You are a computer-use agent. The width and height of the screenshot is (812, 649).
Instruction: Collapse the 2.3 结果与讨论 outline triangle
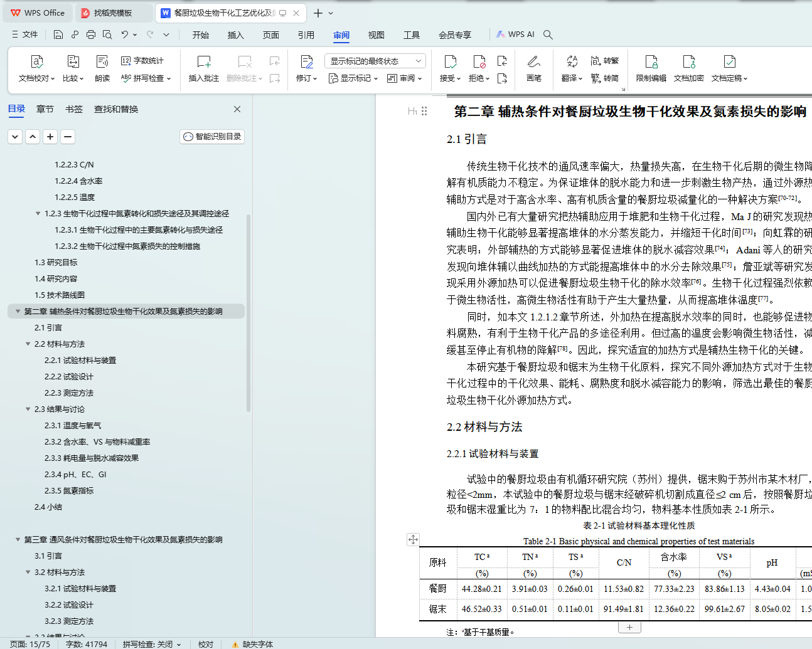click(x=28, y=409)
